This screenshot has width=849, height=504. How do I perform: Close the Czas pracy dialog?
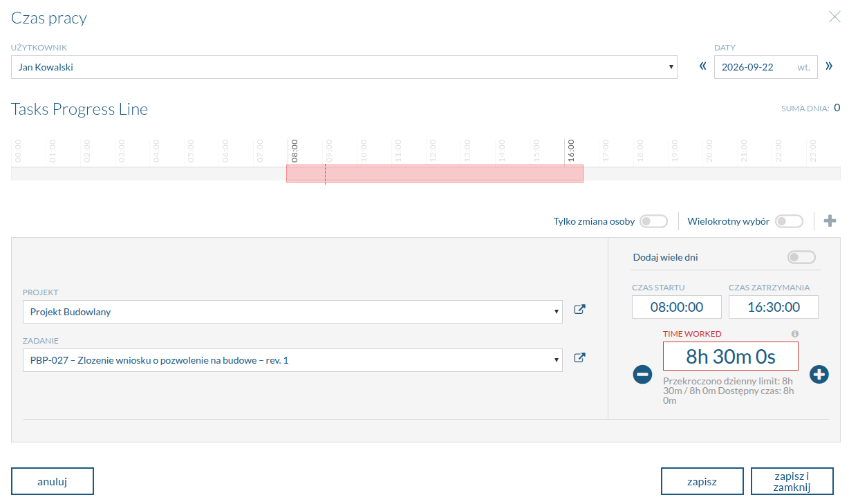click(x=834, y=17)
